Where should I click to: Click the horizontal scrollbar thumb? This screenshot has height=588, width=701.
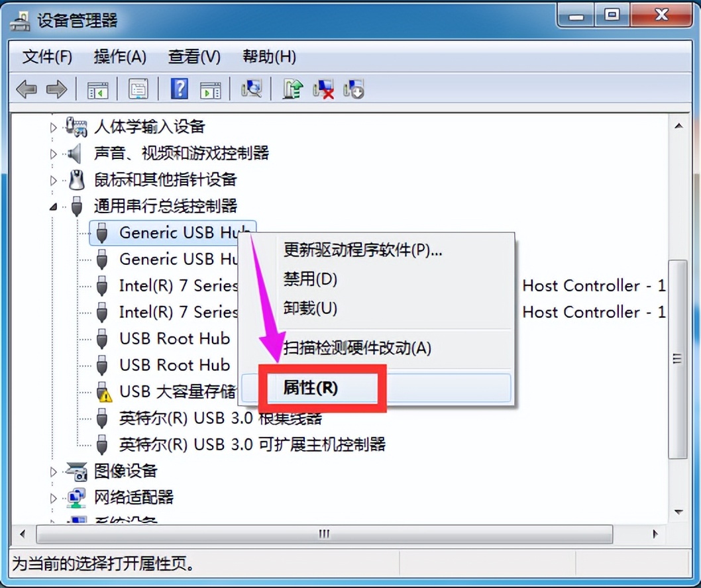(324, 534)
